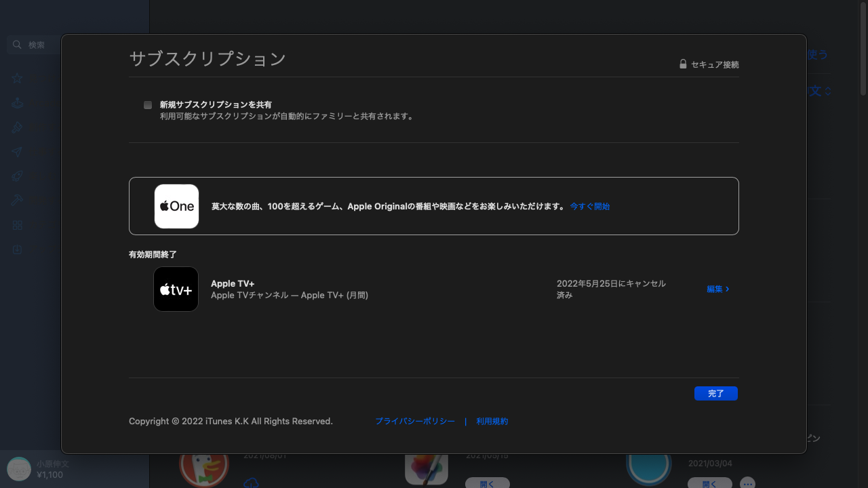Click the サブスクリプション heading
The width and height of the screenshot is (868, 488).
point(208,59)
